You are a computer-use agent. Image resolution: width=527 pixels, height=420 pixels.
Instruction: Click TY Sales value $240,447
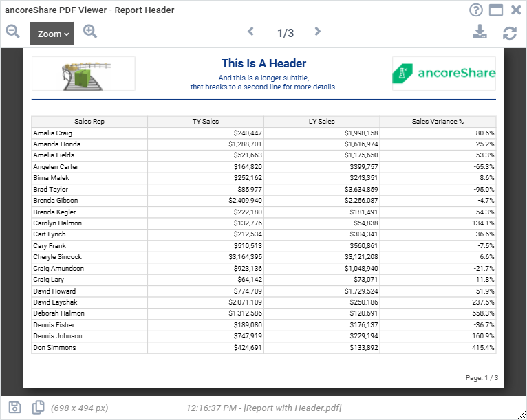click(248, 133)
